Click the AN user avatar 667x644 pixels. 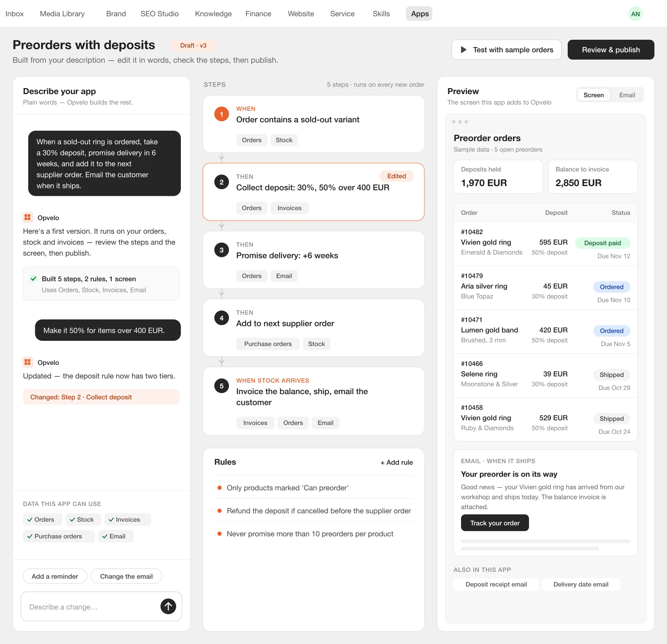tap(635, 14)
